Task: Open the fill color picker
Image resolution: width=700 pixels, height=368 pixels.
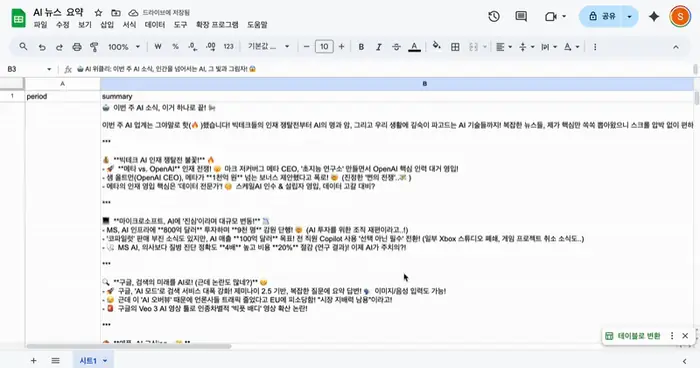Action: pyautogui.click(x=437, y=46)
